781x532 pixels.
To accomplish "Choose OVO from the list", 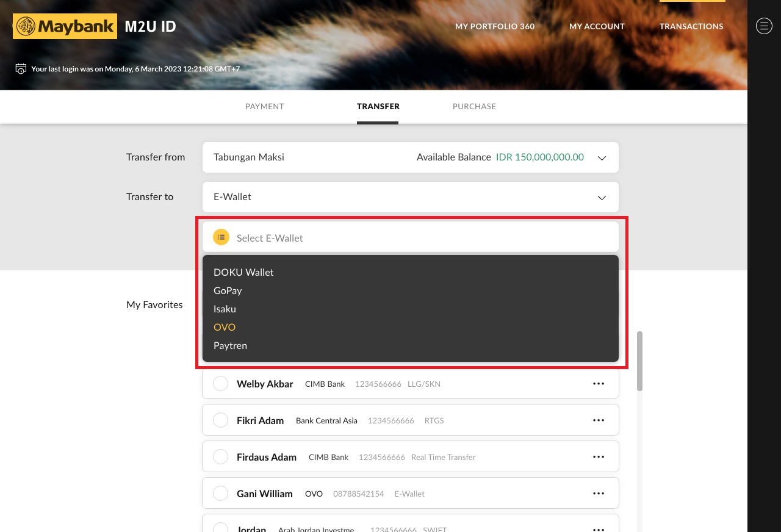I will coord(225,327).
